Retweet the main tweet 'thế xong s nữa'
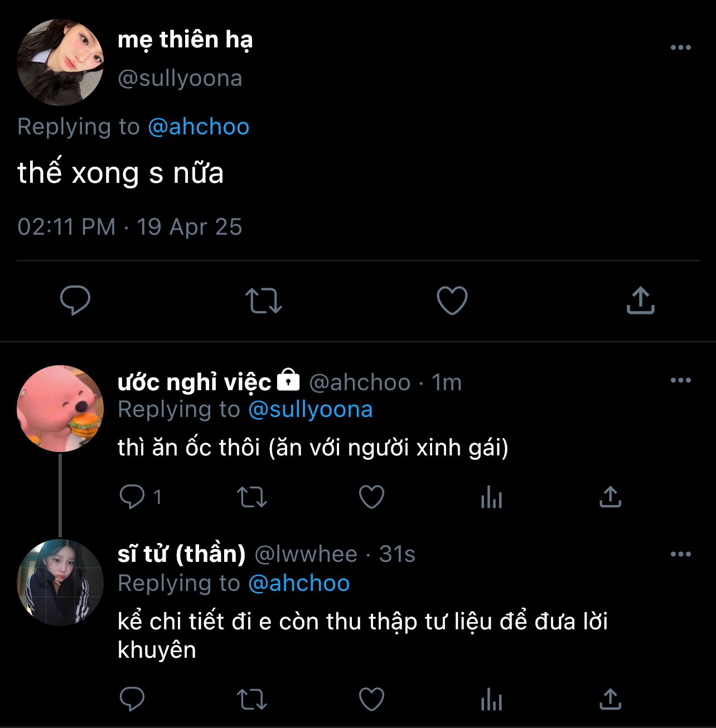Screen dimensions: 716x728 click(x=264, y=300)
